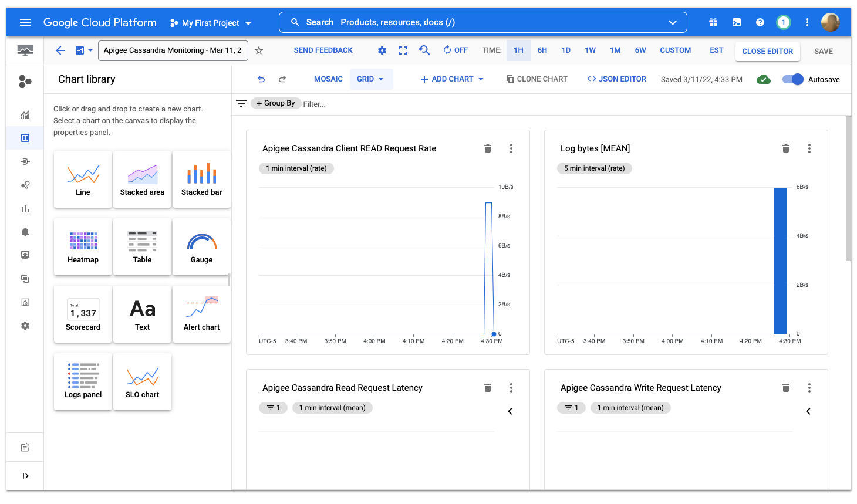Delete the Client READ Request Rate chart
857x504 pixels.
tap(488, 148)
